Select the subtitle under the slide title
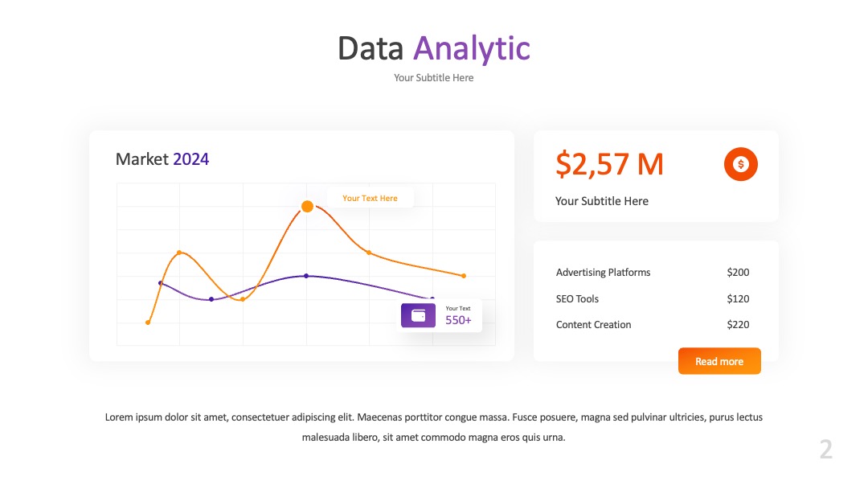Screen dimensions: 868x489 click(433, 78)
